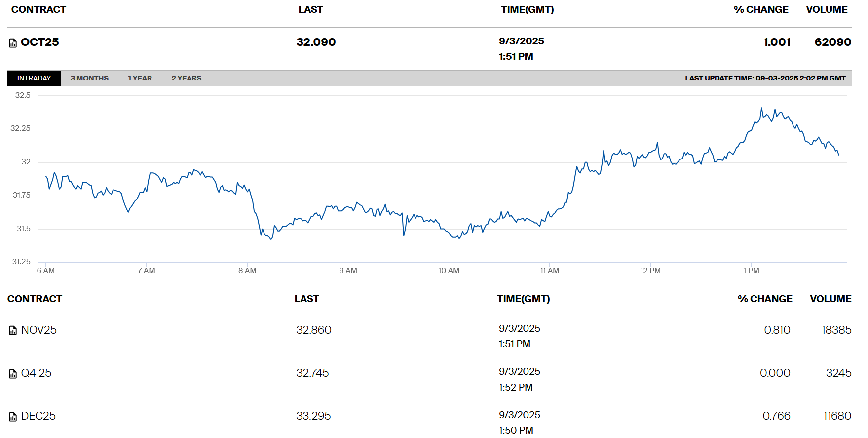Click the top CONTRACT column header

pos(38,10)
